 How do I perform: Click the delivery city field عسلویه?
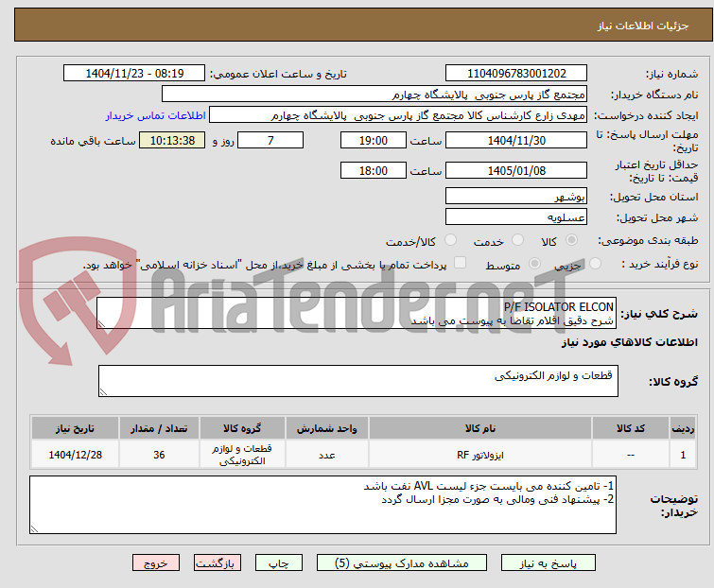(x=516, y=217)
